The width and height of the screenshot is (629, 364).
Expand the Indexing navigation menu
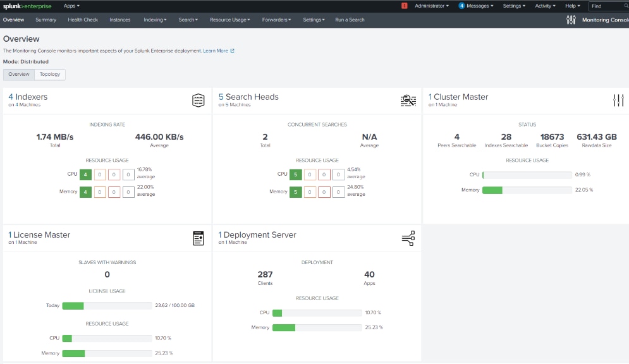point(155,20)
